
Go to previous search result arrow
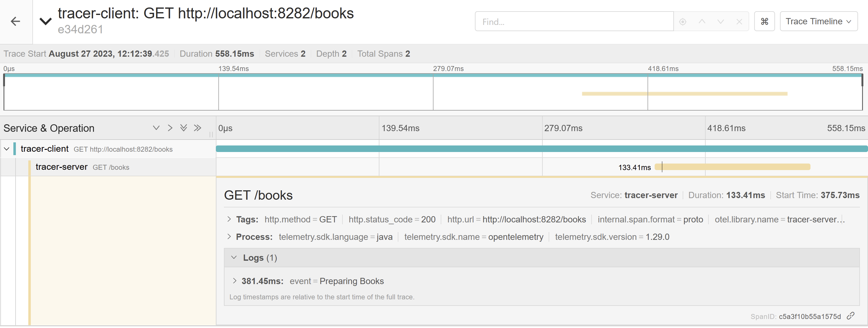[702, 21]
